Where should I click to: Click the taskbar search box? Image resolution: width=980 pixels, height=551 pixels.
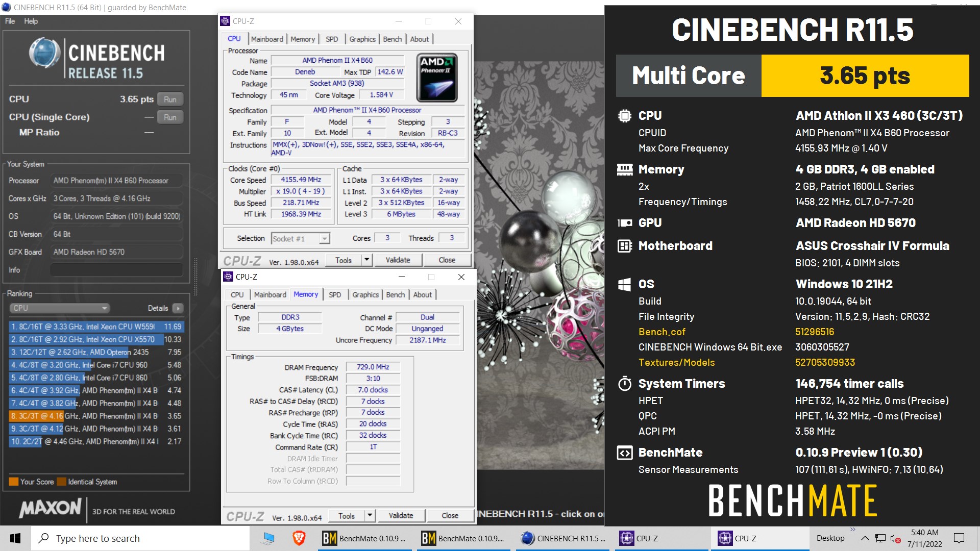(x=140, y=538)
